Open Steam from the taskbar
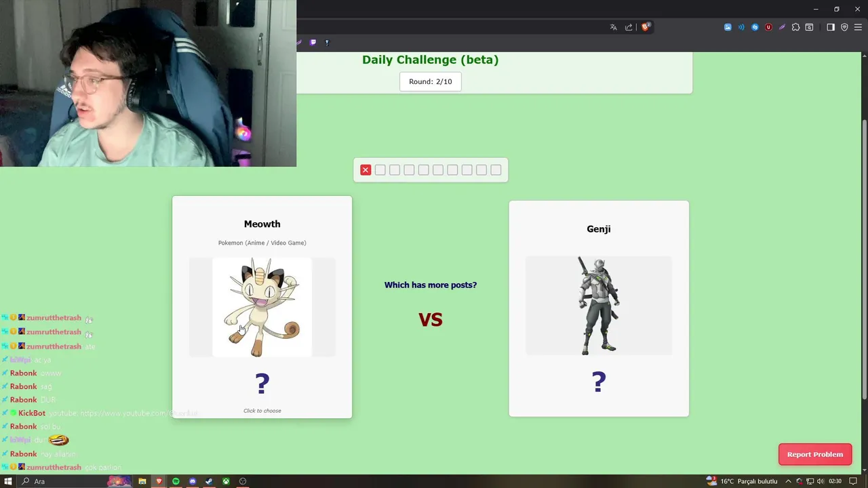The image size is (868, 488). tap(209, 481)
